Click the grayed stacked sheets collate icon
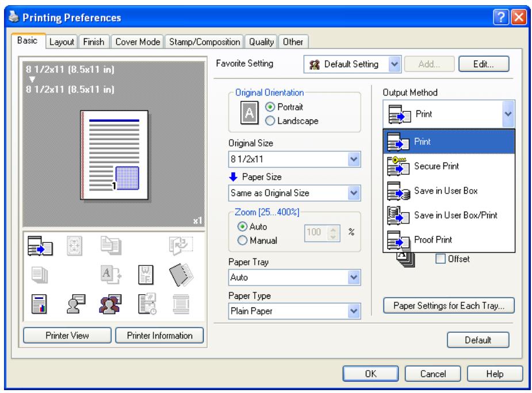The height and width of the screenshot is (393, 532). click(40, 275)
